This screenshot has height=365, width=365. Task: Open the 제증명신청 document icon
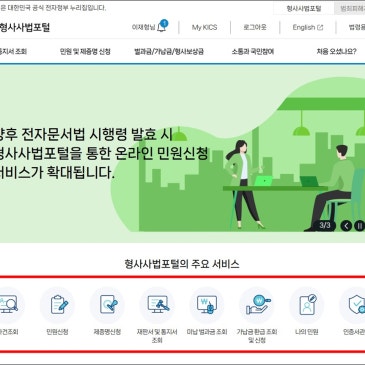(x=107, y=305)
